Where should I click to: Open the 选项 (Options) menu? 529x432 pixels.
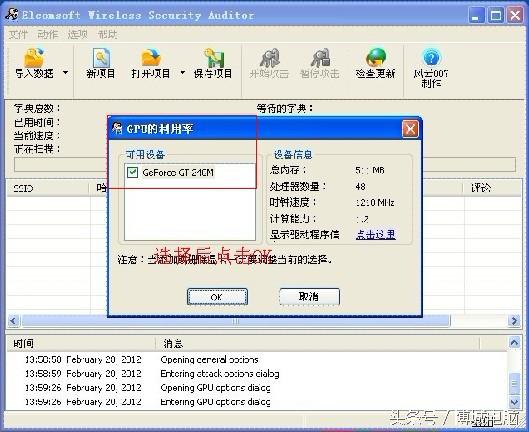point(78,34)
